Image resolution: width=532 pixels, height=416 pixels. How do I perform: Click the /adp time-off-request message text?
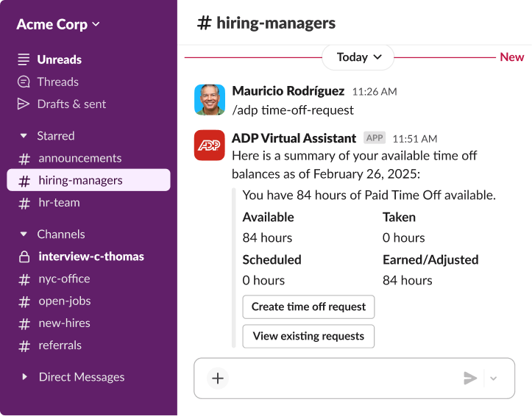[292, 110]
